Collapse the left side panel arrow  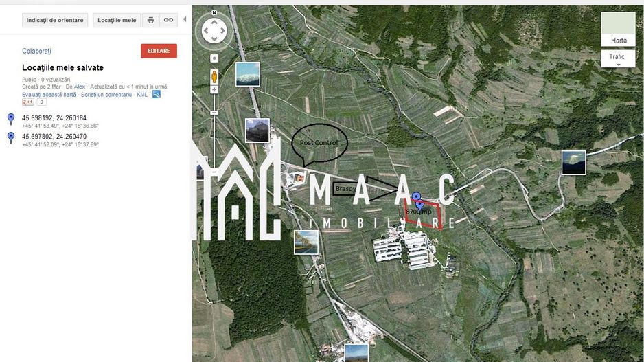coord(185,19)
